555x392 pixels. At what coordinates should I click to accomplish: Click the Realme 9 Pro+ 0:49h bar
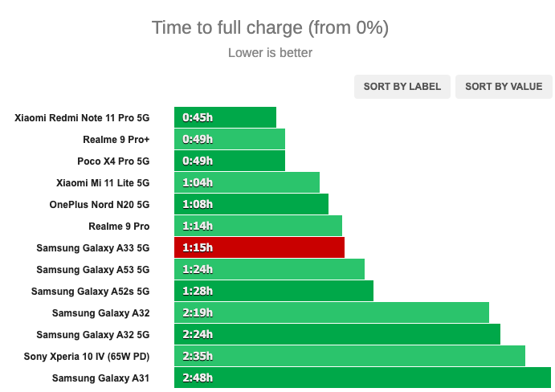[x=230, y=139]
